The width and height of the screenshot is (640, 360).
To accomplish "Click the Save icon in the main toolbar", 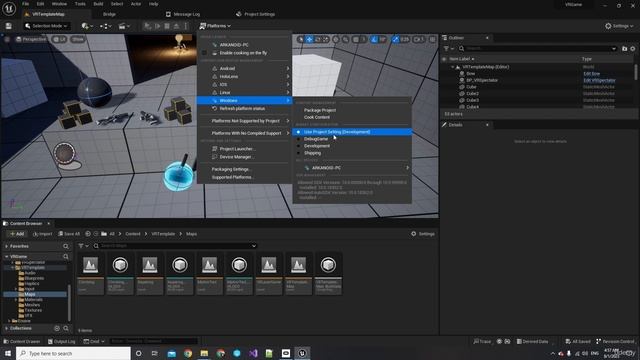I will click(8, 26).
